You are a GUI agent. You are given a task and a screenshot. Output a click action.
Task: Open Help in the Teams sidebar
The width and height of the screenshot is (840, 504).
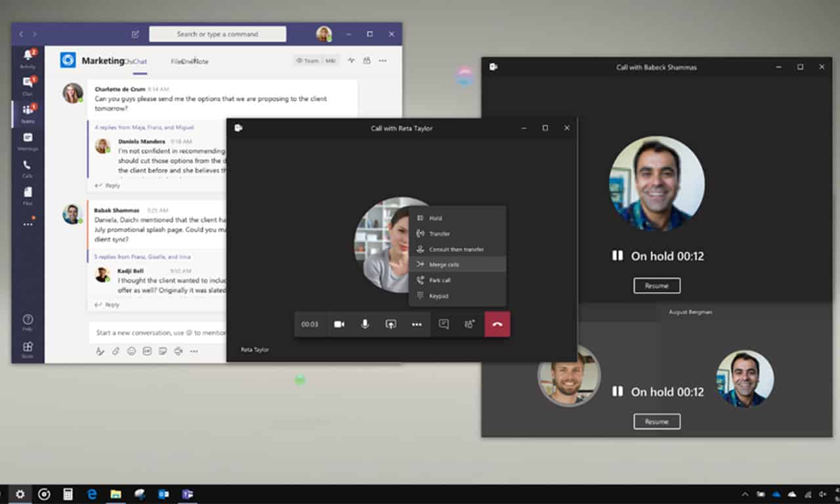[x=28, y=322]
